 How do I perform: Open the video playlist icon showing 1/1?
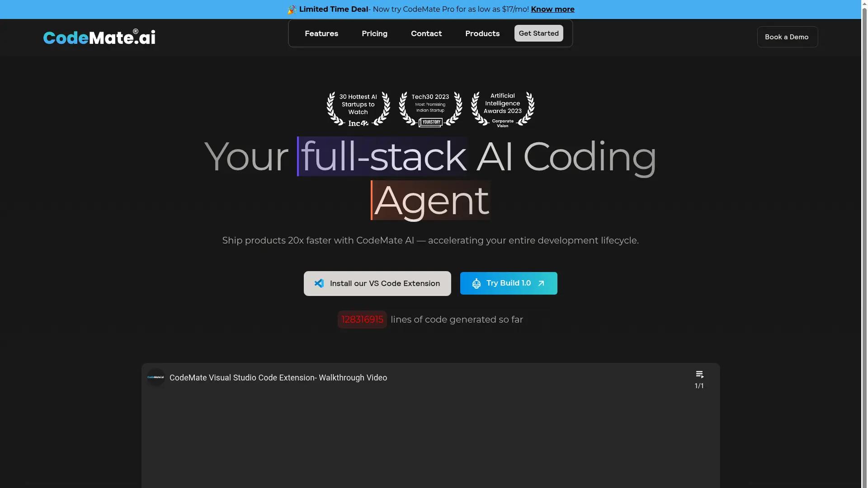pyautogui.click(x=699, y=374)
